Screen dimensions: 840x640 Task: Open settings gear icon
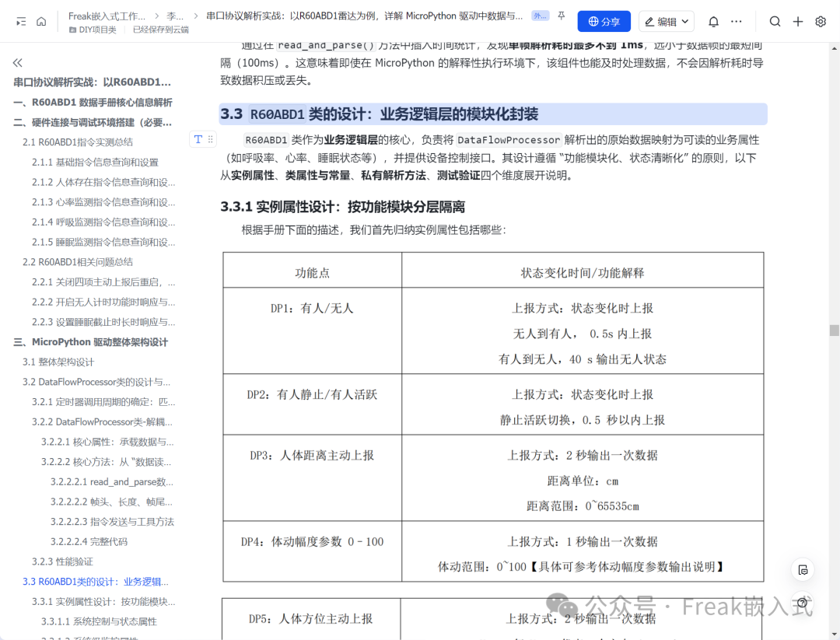(821, 22)
